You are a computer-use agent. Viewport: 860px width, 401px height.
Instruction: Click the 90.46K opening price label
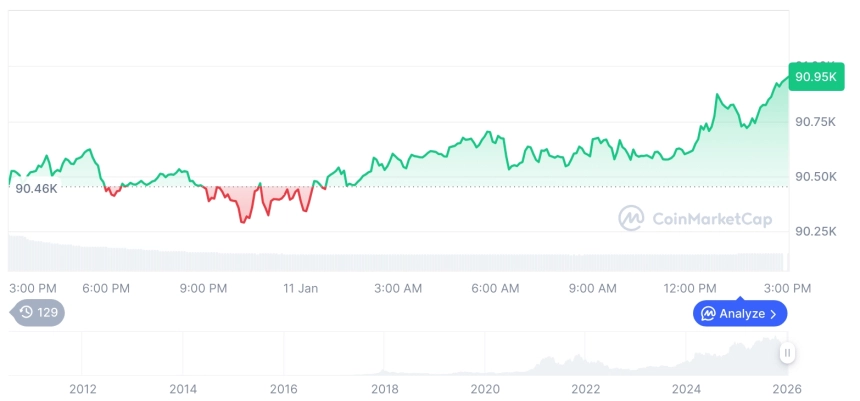pos(36,188)
